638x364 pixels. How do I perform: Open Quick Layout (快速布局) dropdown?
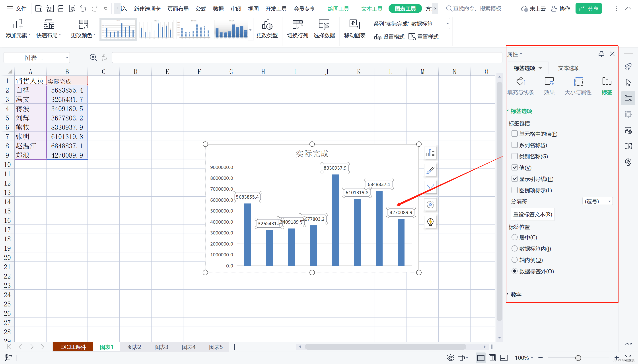coord(49,29)
